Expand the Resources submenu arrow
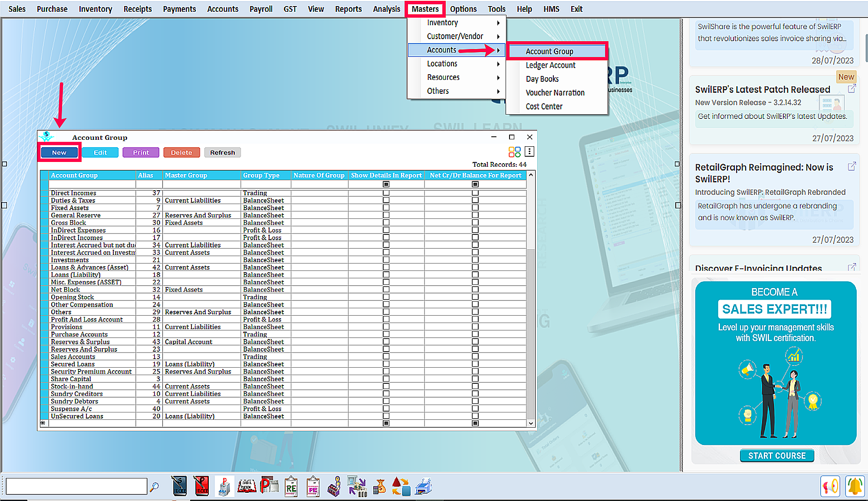 coord(498,78)
